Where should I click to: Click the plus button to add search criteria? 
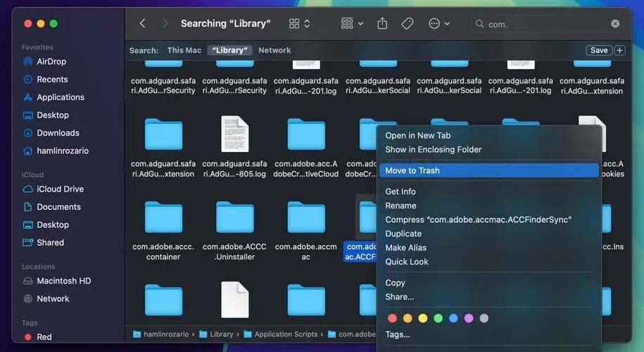click(x=619, y=51)
